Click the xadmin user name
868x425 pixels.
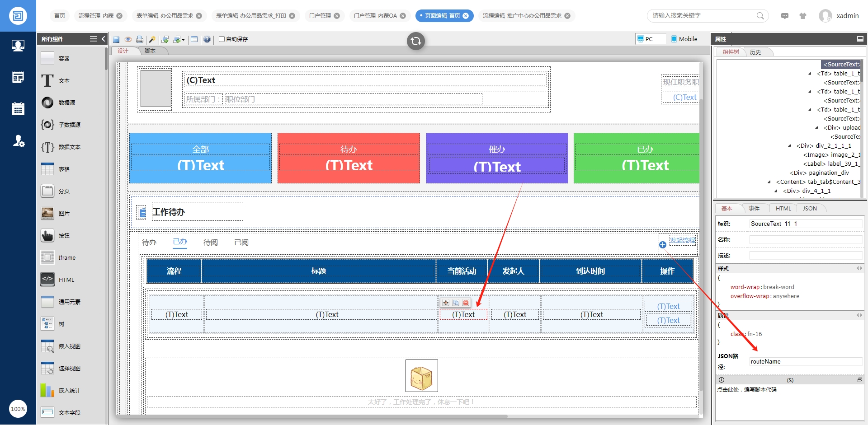848,16
